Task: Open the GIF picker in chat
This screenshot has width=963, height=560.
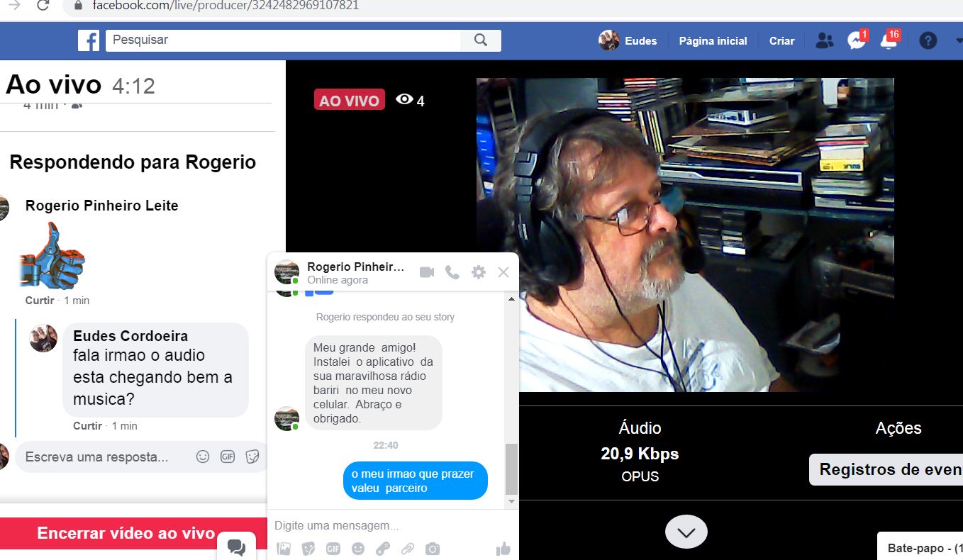Action: click(333, 548)
